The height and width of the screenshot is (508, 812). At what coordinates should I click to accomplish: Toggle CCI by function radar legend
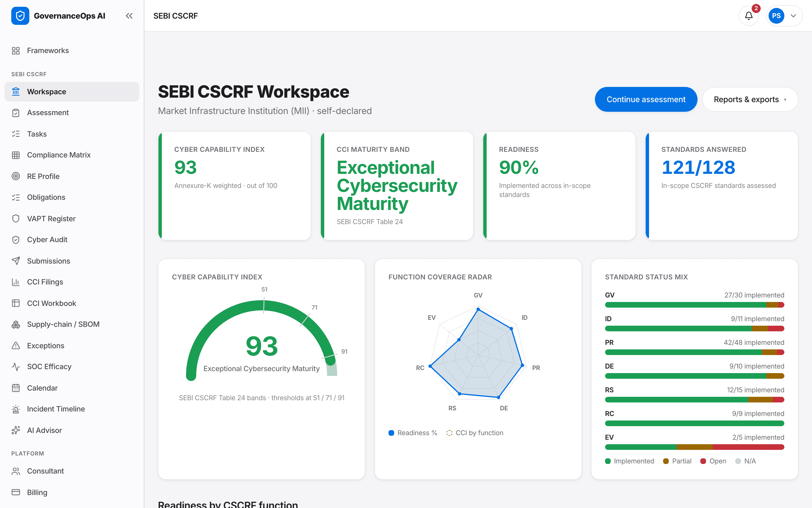pyautogui.click(x=475, y=433)
